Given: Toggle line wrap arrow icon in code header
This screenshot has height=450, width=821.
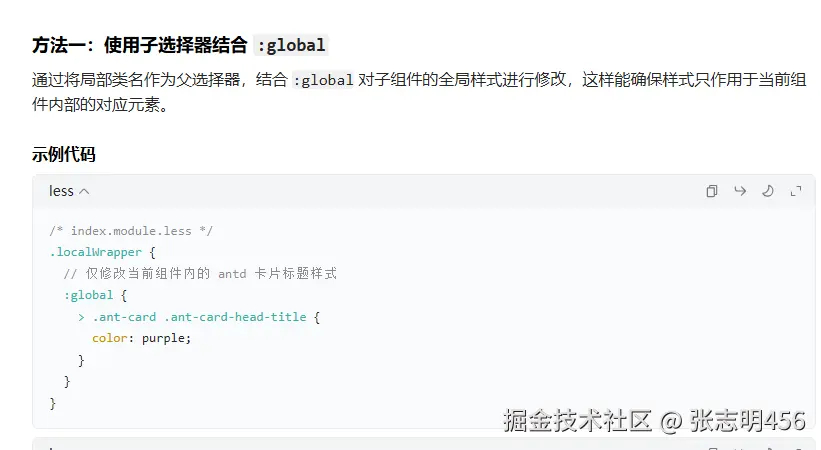Looking at the screenshot, I should 740,191.
